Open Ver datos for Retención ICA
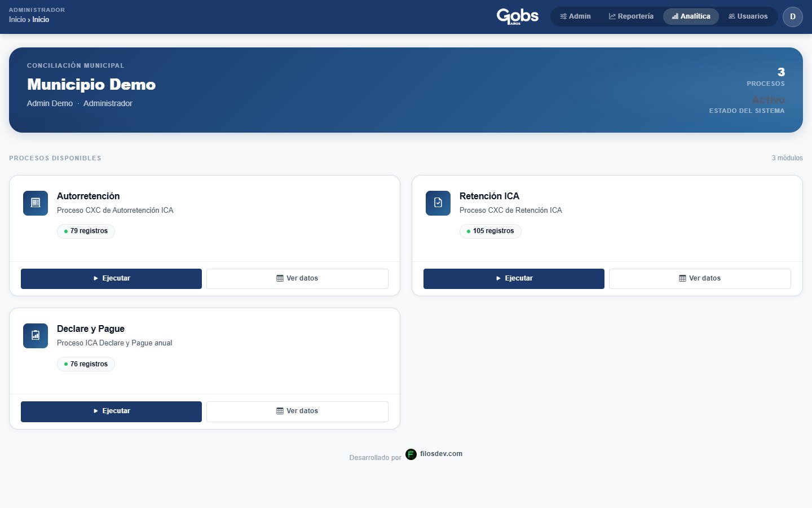Screen dimensions: 812x508 click(700, 279)
